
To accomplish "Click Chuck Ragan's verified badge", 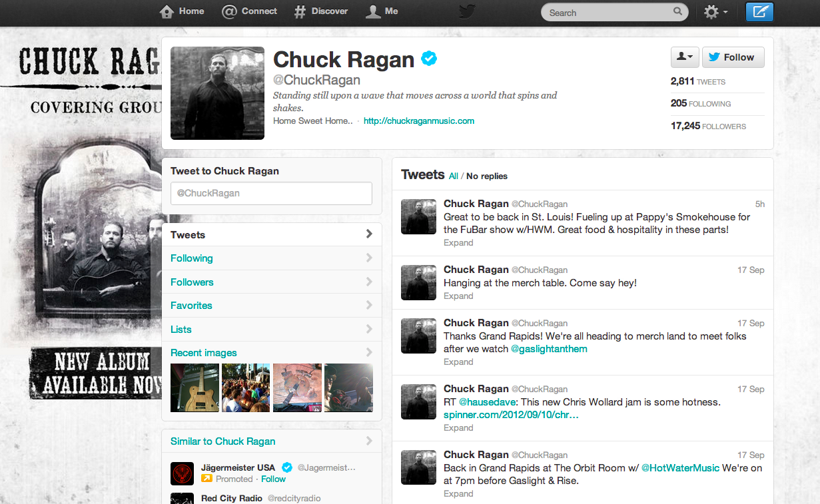I will (x=429, y=59).
